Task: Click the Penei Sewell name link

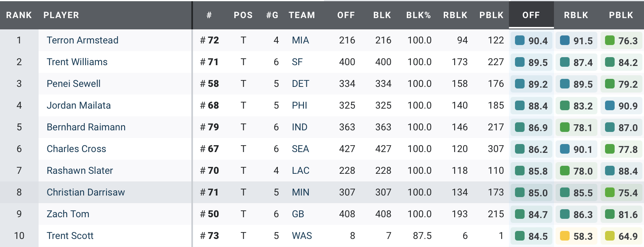Action: [x=74, y=84]
